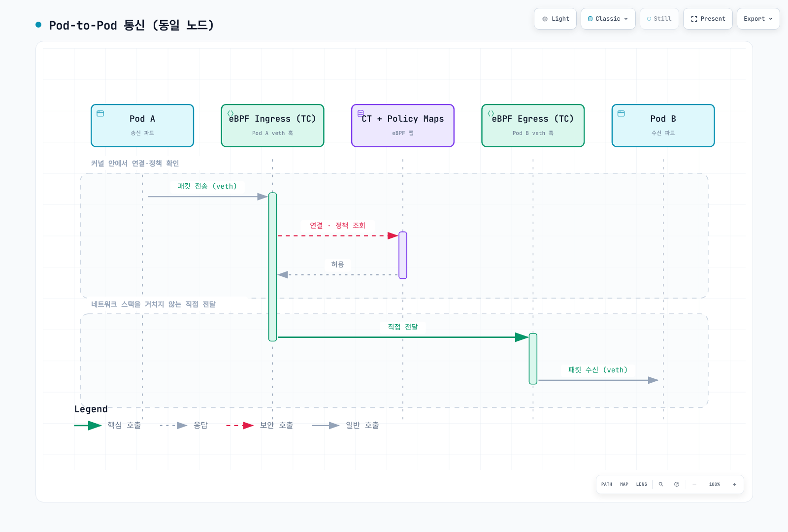Click the fullscreen icon in Present button
Screen dimensions: 788x532
click(694, 19)
